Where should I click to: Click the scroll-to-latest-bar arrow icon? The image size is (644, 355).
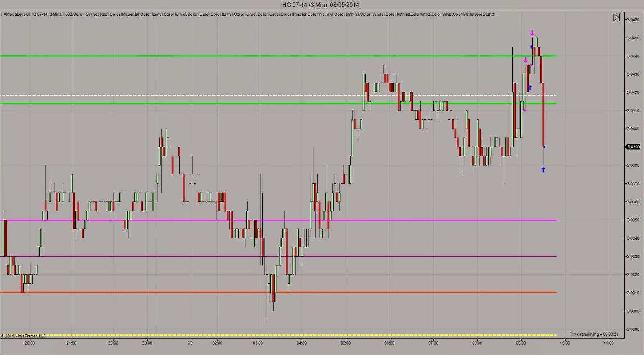[617, 17]
